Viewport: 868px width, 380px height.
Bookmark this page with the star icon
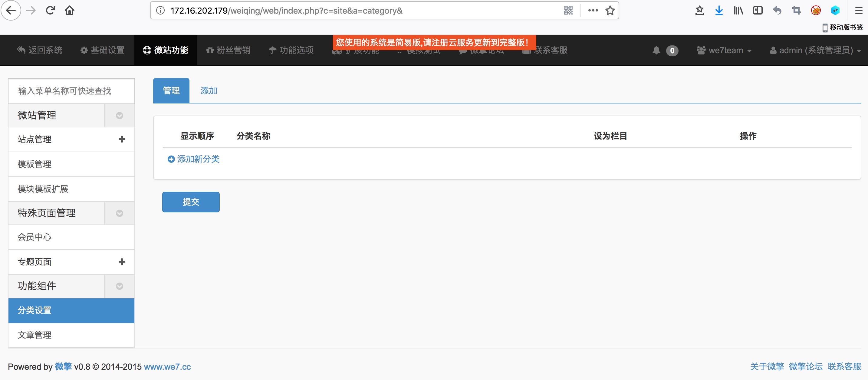(x=610, y=11)
